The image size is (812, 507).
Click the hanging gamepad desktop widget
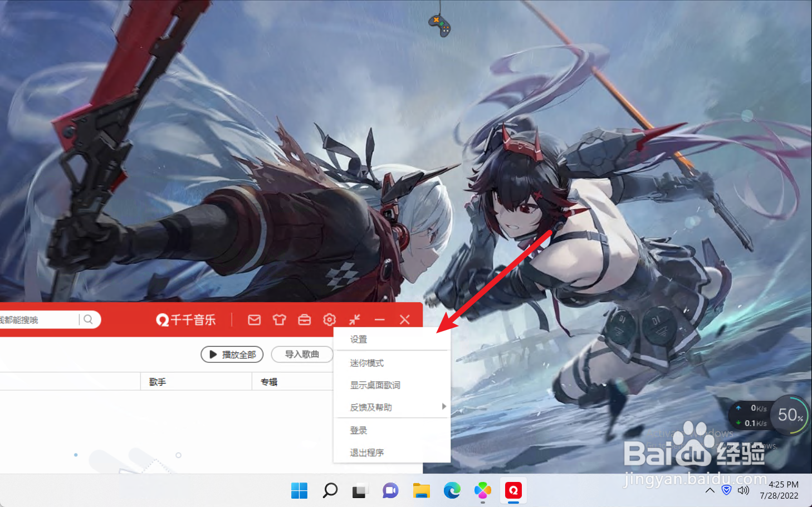pyautogui.click(x=439, y=24)
